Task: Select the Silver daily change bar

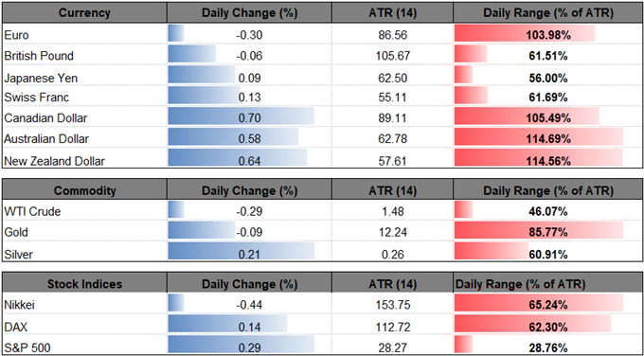Action: 241,254
